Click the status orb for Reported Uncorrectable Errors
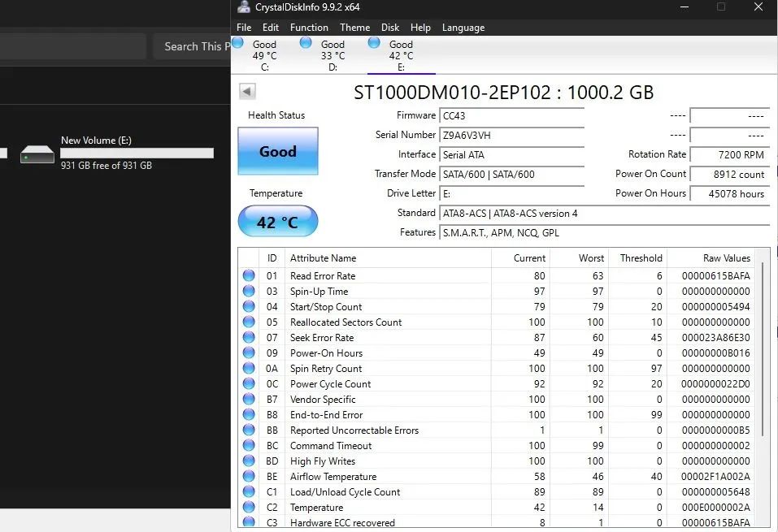Screen dimensions: 778x532 pyautogui.click(x=249, y=430)
